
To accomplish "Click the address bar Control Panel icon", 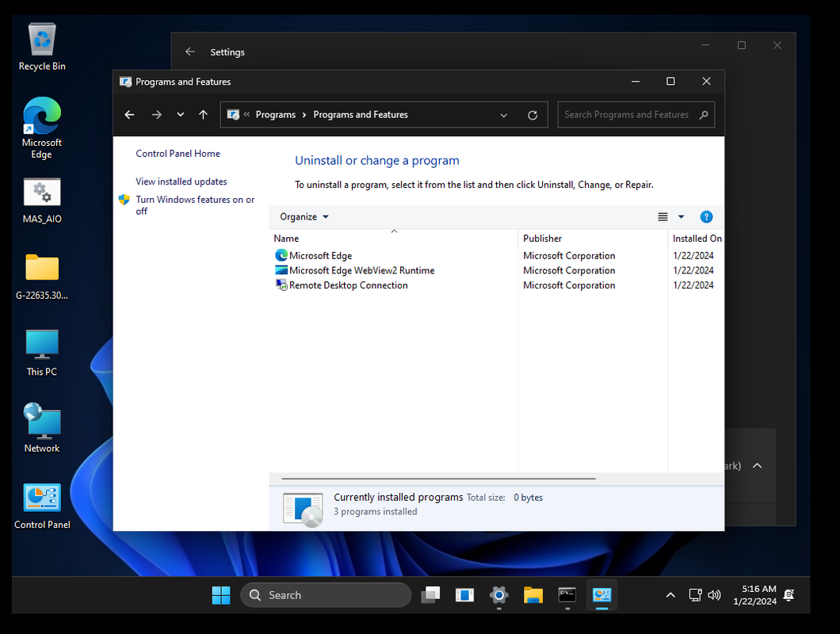I will tap(233, 115).
